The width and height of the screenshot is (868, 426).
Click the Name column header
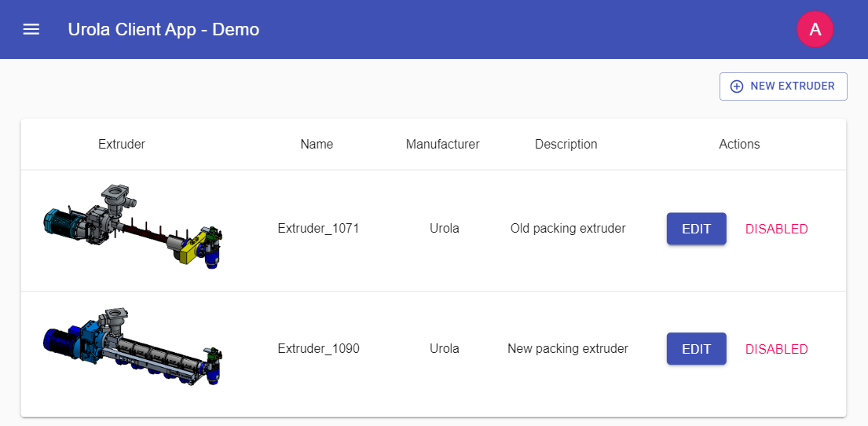pos(317,145)
